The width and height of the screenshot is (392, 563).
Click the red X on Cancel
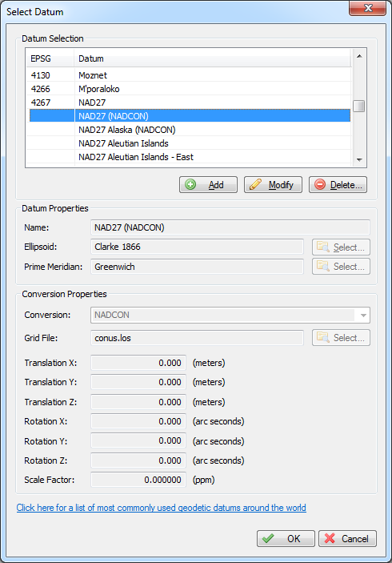tap(330, 539)
